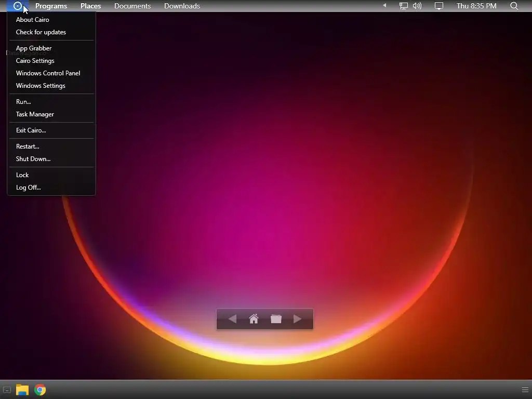Toggle the desktop overlay taskbar button
The height and width of the screenshot is (399, 532).
coord(7,390)
